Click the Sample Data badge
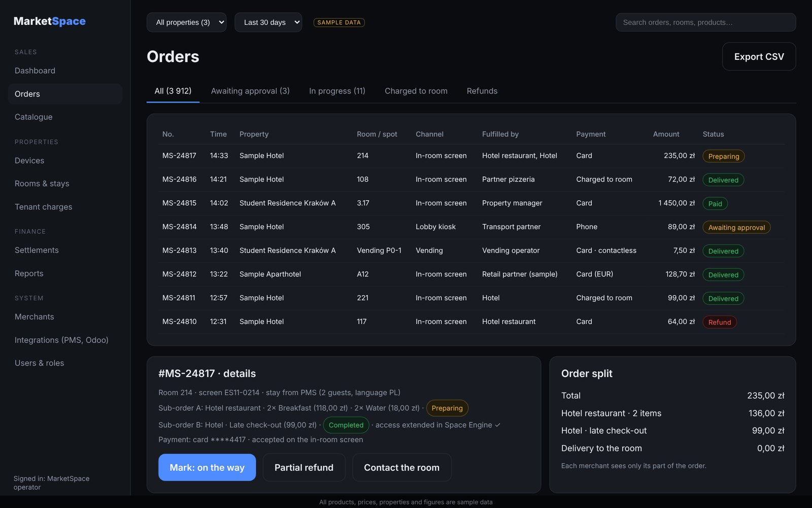 339,22
